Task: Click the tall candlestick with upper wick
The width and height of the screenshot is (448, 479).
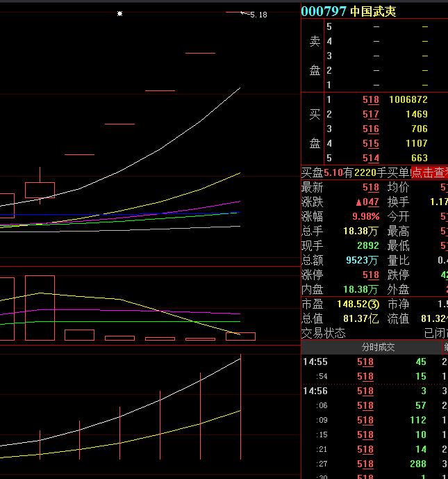Action: 40,189
